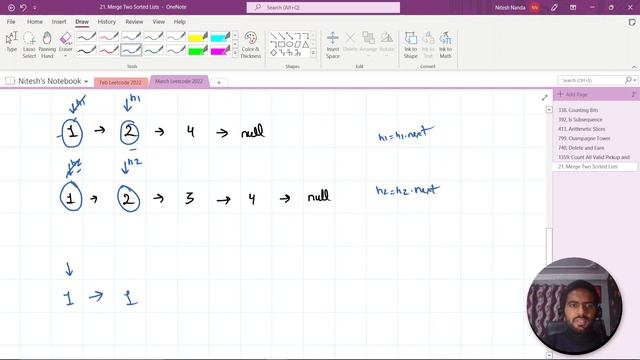Open the File menu
The width and height of the screenshot is (640, 360).
click(x=11, y=22)
